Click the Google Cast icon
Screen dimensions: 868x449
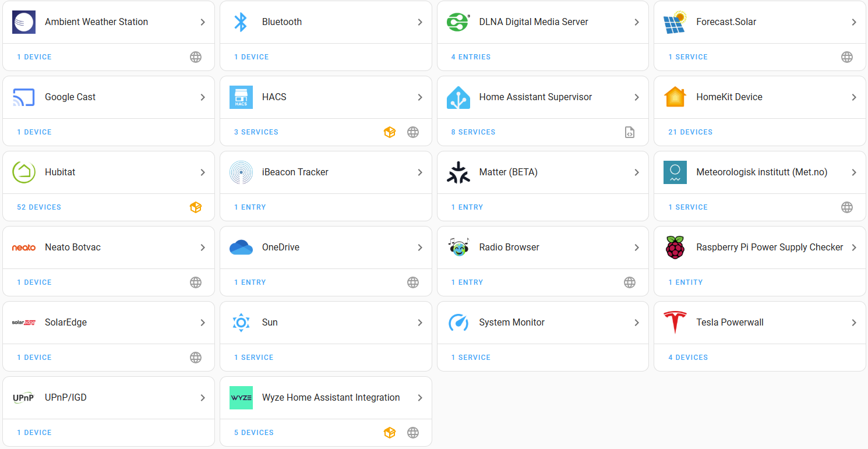[24, 97]
